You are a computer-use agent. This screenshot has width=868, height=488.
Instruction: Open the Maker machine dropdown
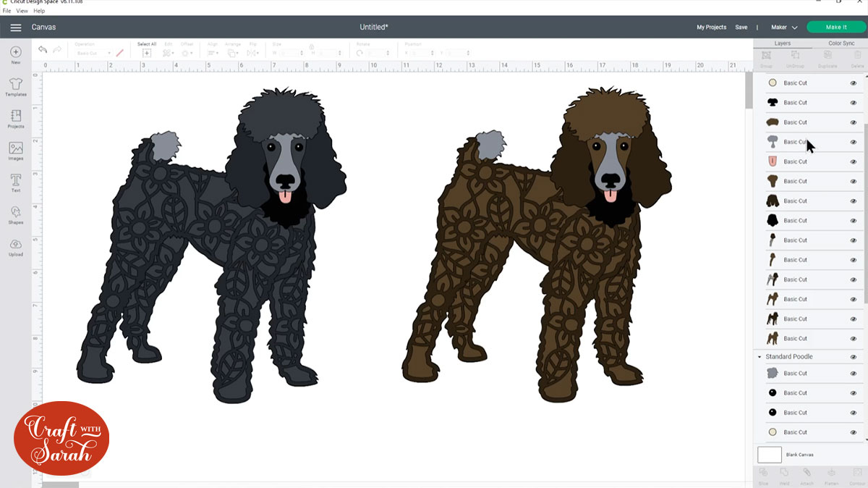(x=784, y=28)
